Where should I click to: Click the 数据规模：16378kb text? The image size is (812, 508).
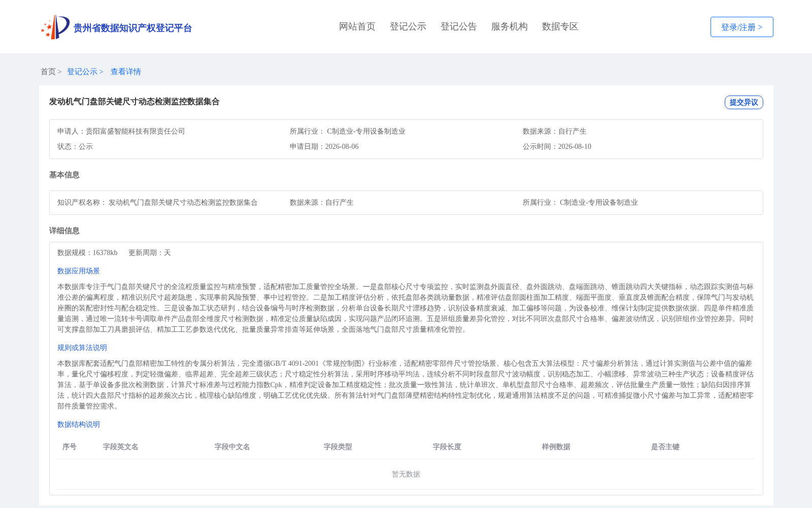(87, 252)
